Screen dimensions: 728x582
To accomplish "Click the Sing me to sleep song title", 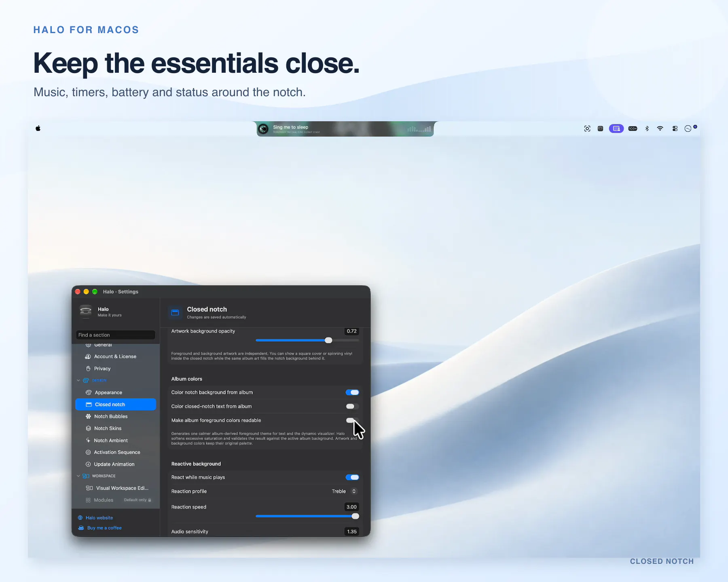I will 291,127.
